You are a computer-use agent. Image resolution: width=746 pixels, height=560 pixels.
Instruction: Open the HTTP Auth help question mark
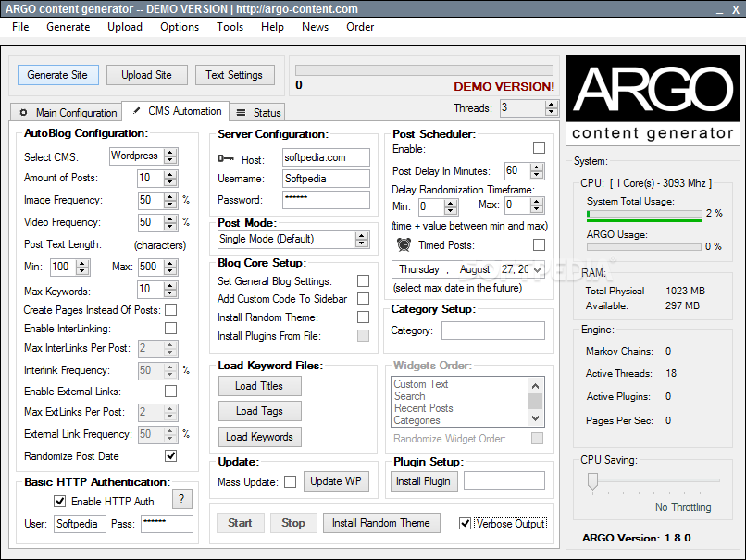point(181,499)
